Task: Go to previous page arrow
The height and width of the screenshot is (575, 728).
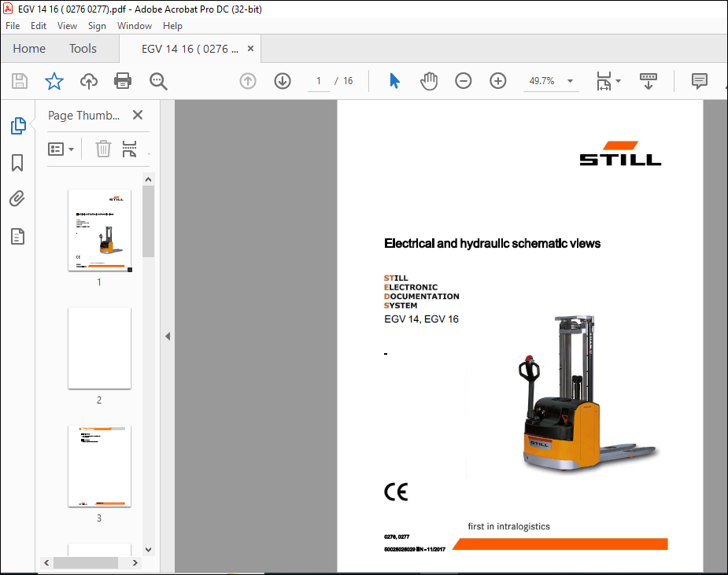Action: click(248, 81)
